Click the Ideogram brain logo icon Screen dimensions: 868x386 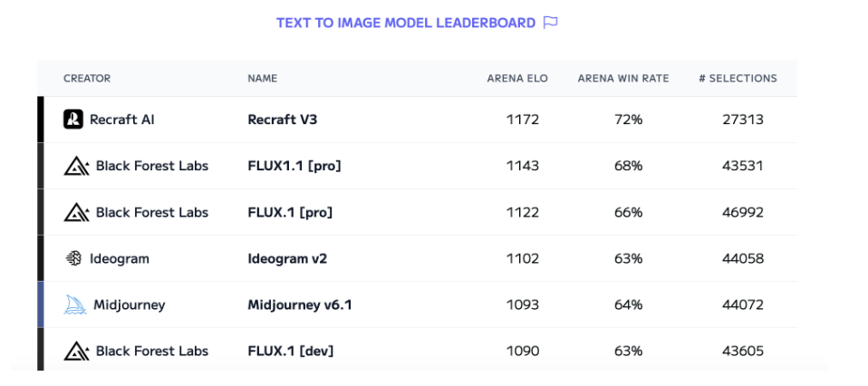73,258
